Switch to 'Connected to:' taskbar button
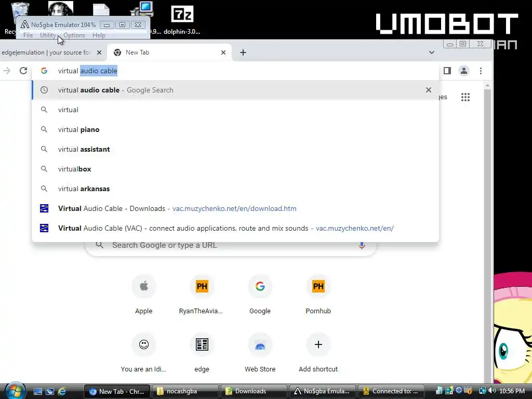This screenshot has height=399, width=532. (391, 391)
